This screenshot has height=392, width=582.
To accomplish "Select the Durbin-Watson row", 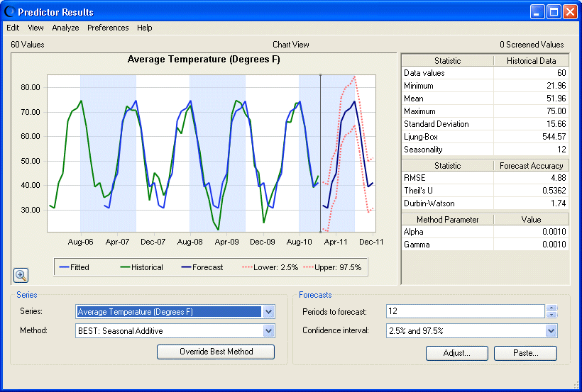I will pyautogui.click(x=485, y=203).
